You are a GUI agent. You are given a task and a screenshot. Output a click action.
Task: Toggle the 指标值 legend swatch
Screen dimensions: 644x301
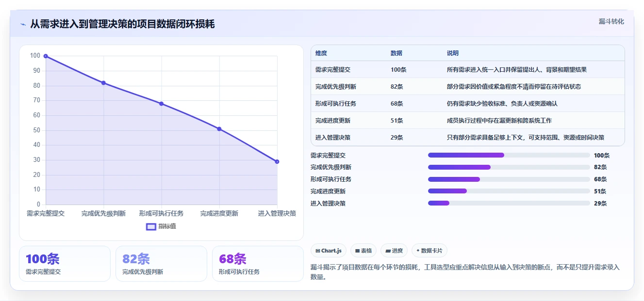[x=151, y=226]
